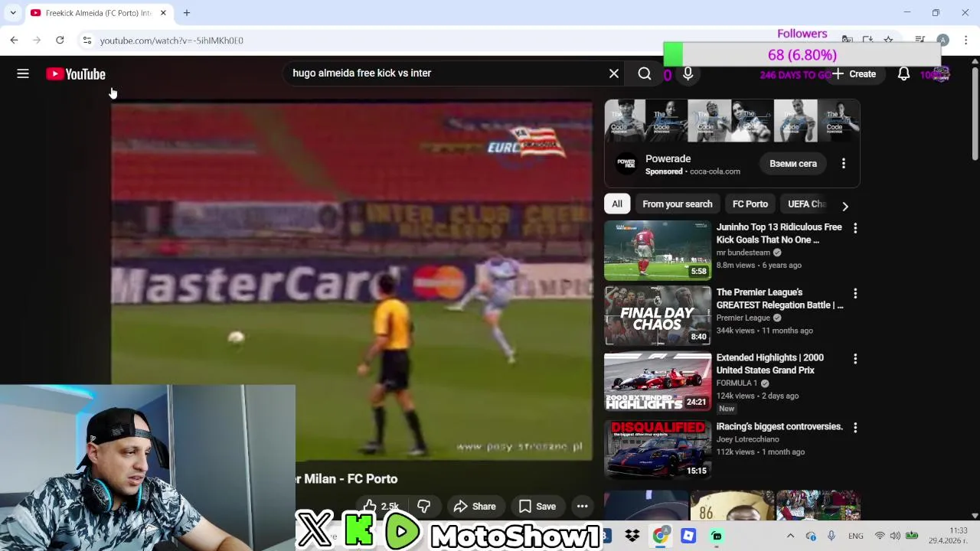The image size is (980, 551).
Task: Open the FINAL DAY CHAOS thumbnail
Action: 658,315
